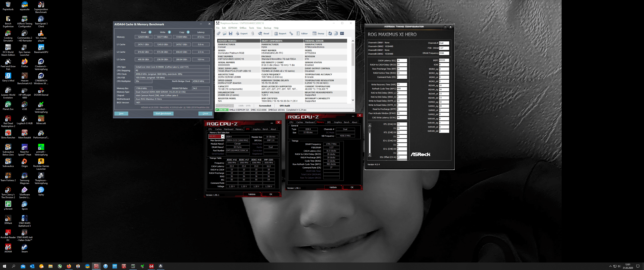Click SPD Audit in Thaiphoon Burner
This screenshot has height=270, width=644.
(x=285, y=106)
